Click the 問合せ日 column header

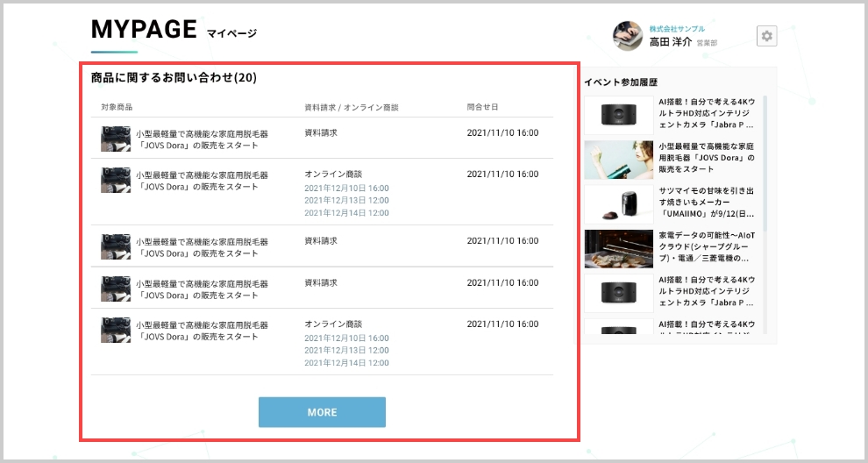tap(483, 107)
